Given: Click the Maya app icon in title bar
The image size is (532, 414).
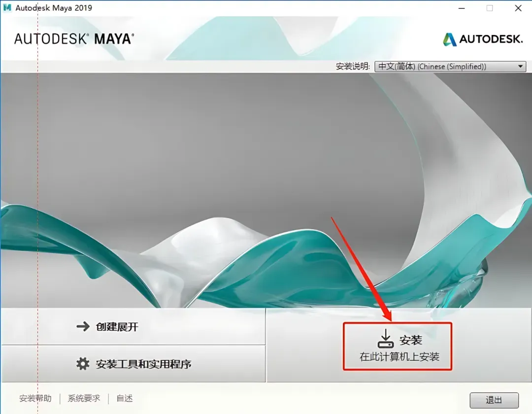Looking at the screenshot, I should pos(7,8).
